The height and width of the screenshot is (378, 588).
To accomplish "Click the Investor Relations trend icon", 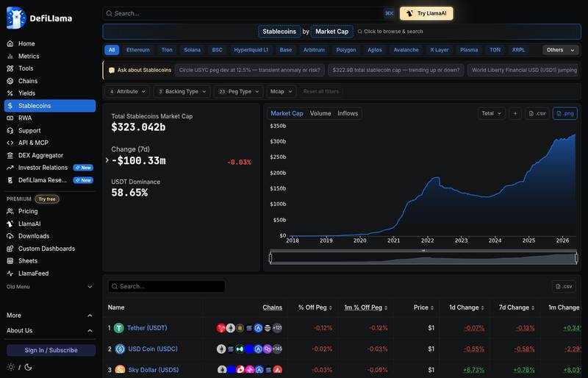I will tap(10, 168).
